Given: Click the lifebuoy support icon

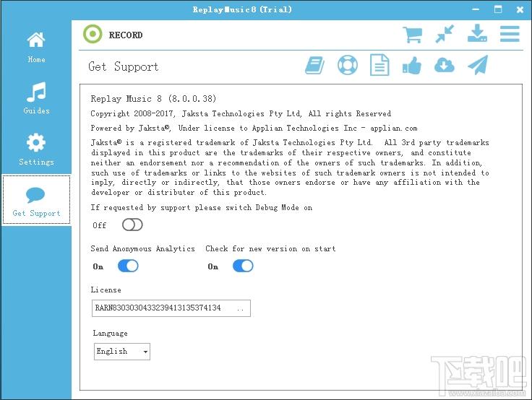Looking at the screenshot, I should pos(348,65).
